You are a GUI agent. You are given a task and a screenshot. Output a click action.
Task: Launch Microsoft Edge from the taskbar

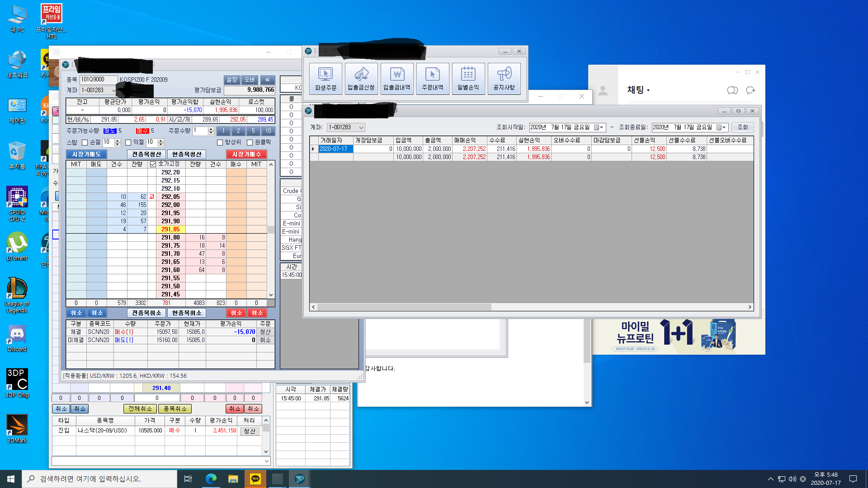(211, 479)
